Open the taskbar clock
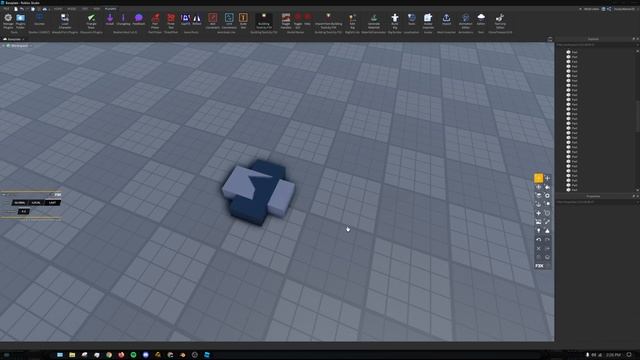Viewport: 640px width, 360px height. (x=613, y=355)
